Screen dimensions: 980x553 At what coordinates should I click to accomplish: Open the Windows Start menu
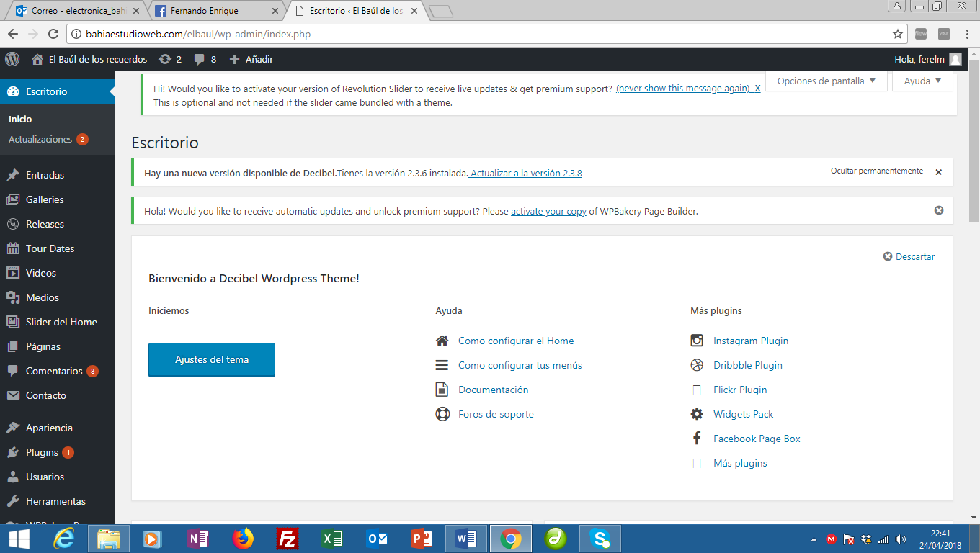tap(19, 539)
